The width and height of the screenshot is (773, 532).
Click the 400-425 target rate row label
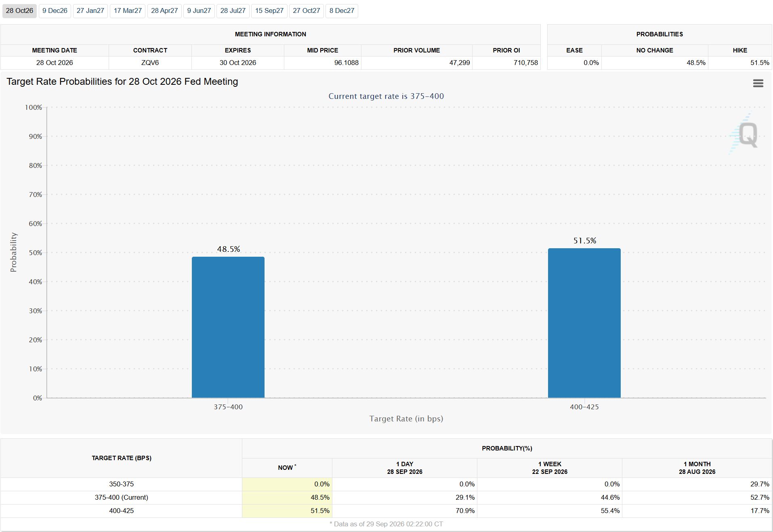click(x=121, y=511)
